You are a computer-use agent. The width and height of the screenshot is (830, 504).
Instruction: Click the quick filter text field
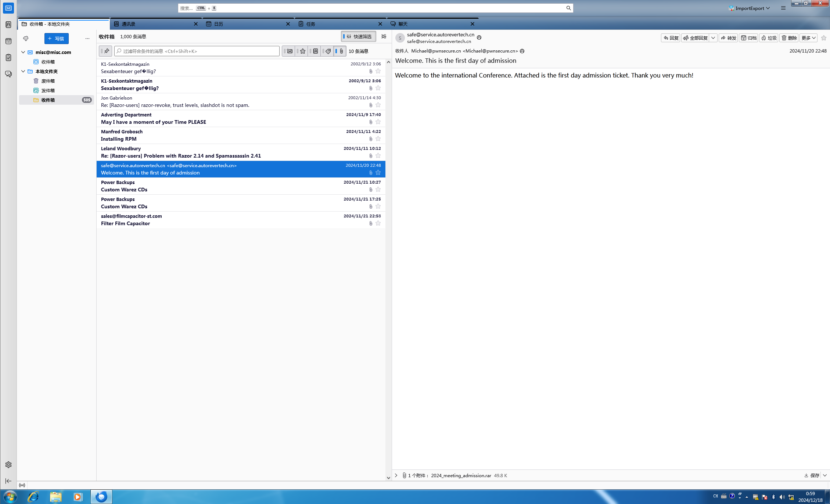197,51
